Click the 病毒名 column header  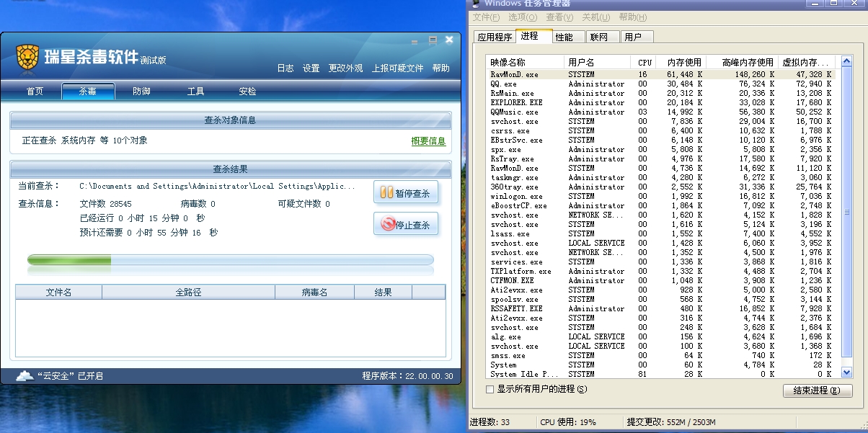(315, 292)
